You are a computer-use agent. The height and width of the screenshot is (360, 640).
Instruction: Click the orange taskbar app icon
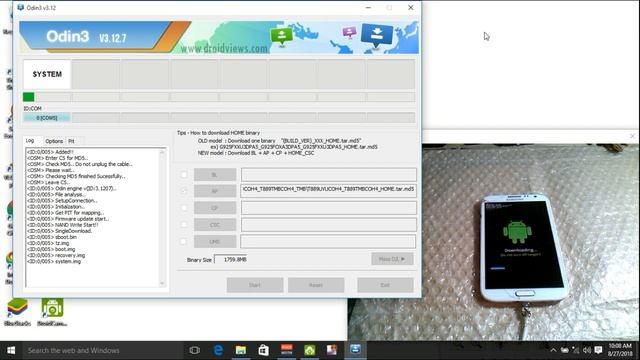click(x=287, y=350)
